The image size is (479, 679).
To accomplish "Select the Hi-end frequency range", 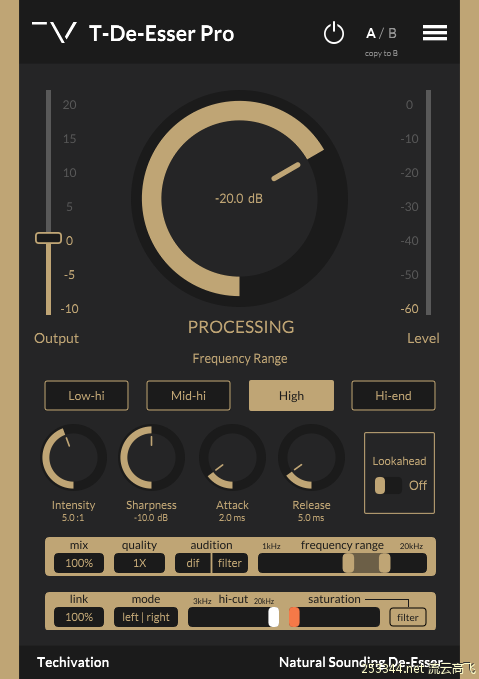I will 393,395.
